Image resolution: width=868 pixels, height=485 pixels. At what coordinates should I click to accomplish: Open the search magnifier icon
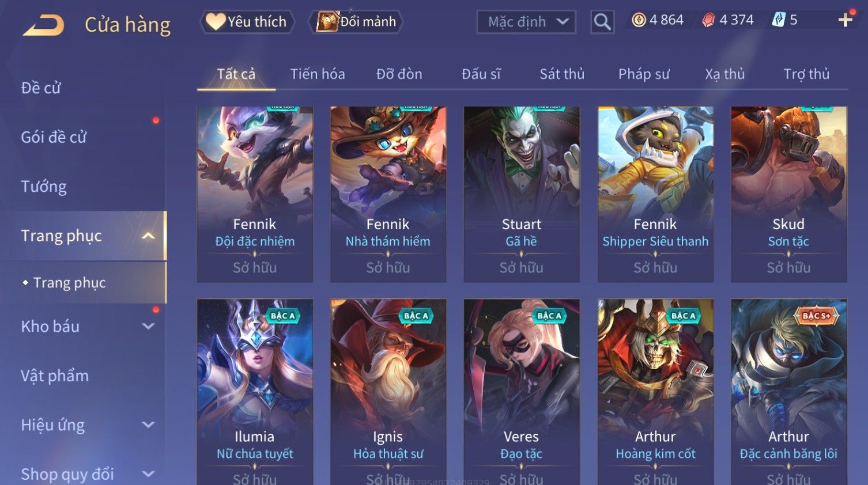602,22
